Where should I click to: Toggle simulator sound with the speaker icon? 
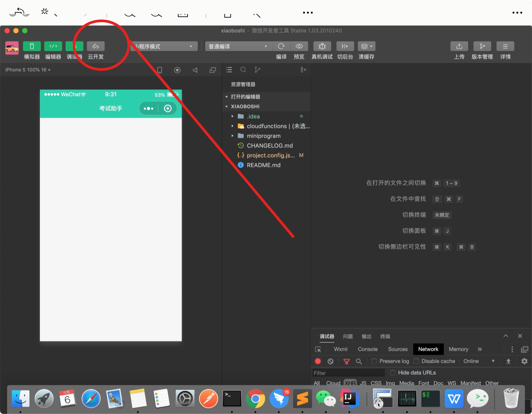[x=195, y=70]
